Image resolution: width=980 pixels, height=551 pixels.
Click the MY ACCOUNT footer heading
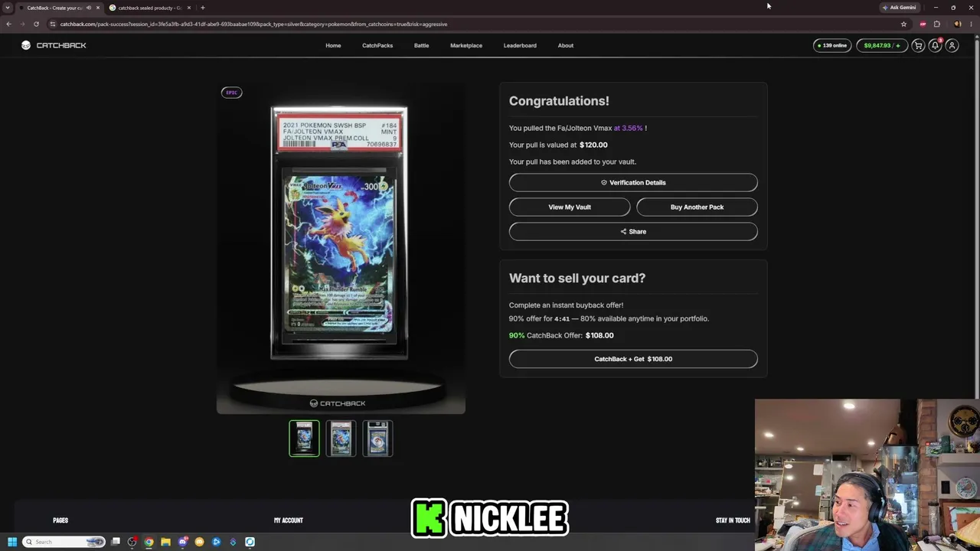coord(289,520)
